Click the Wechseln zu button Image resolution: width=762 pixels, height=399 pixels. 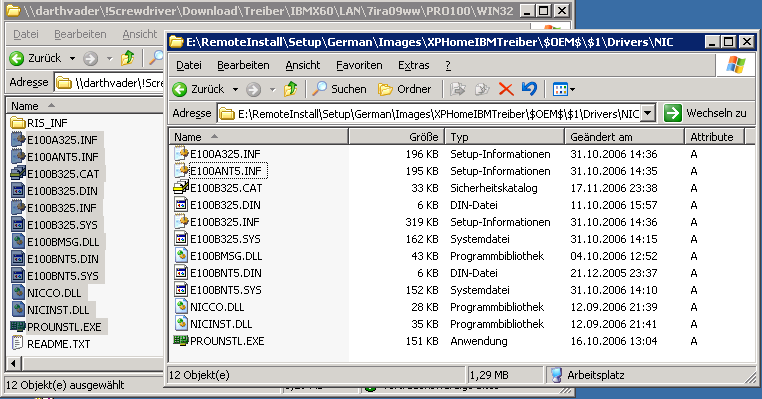[x=706, y=113]
